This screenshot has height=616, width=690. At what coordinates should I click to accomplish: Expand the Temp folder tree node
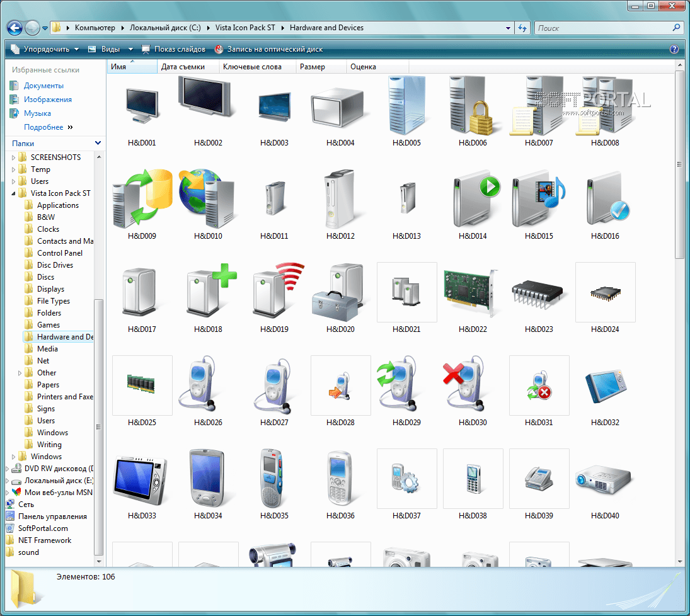tap(13, 169)
